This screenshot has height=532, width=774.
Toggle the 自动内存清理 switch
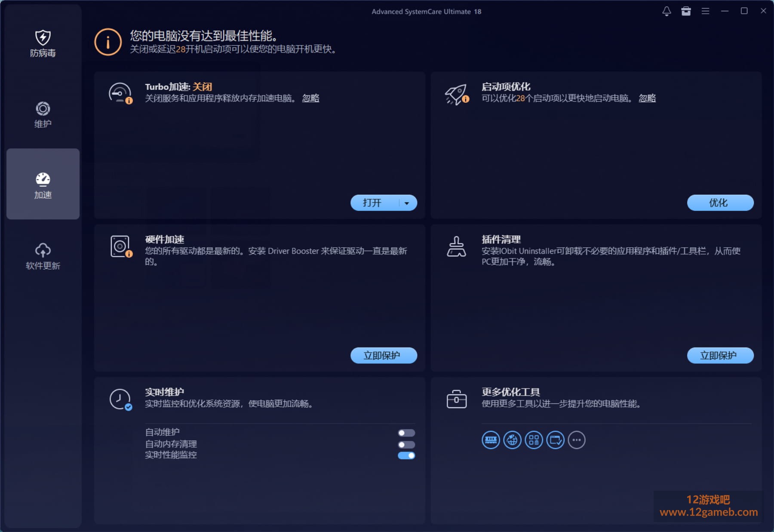tap(406, 444)
